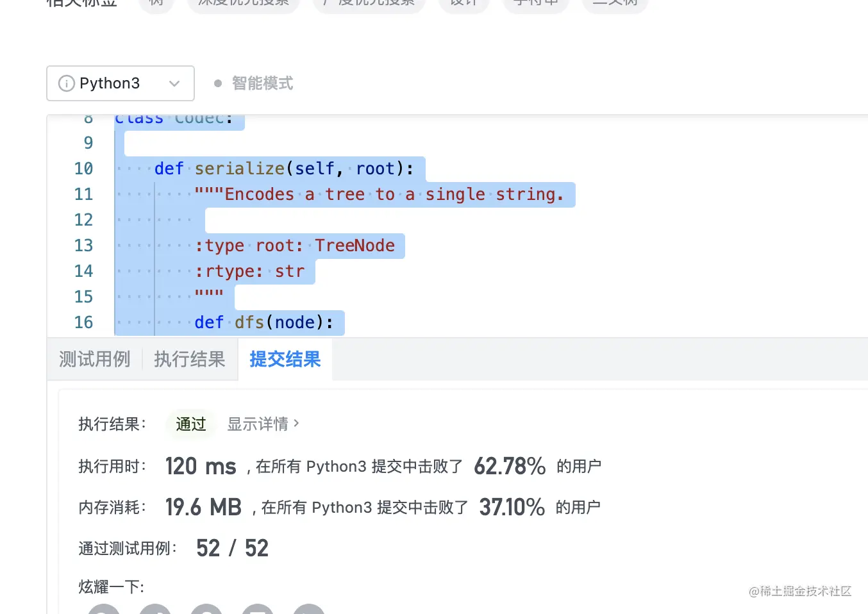Click the 'def dfs(node):' code line

(x=264, y=322)
